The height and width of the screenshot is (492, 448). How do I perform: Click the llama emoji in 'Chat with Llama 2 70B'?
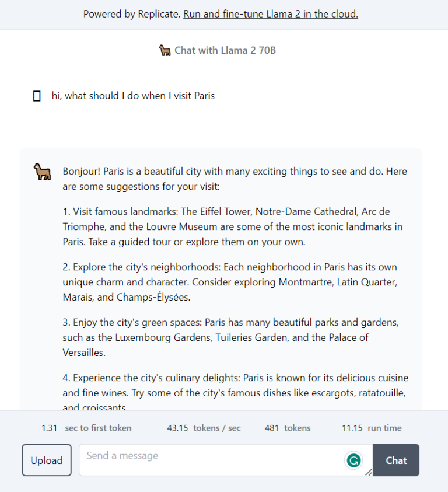point(164,50)
